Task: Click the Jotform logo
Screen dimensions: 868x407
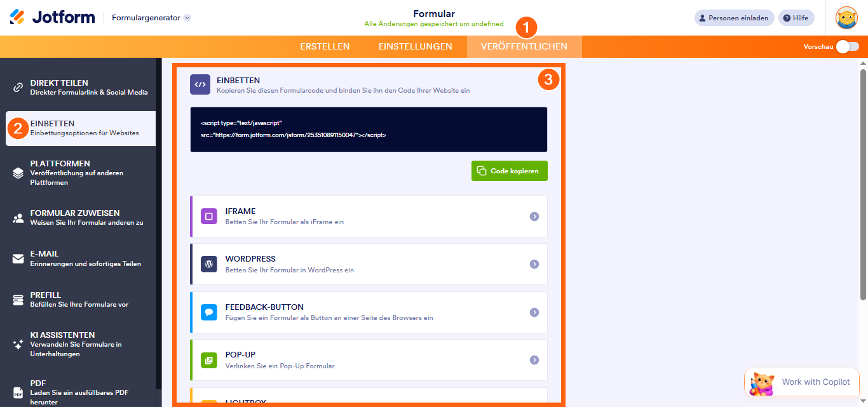Action: pyautogui.click(x=51, y=17)
